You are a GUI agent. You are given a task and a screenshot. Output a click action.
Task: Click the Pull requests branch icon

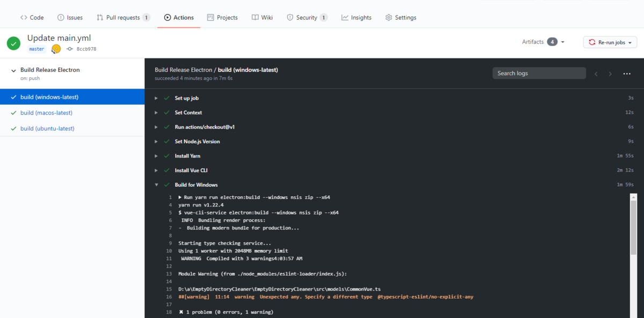[100, 18]
